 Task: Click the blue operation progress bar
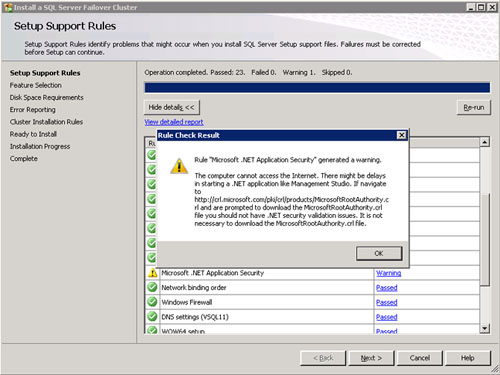click(x=317, y=88)
